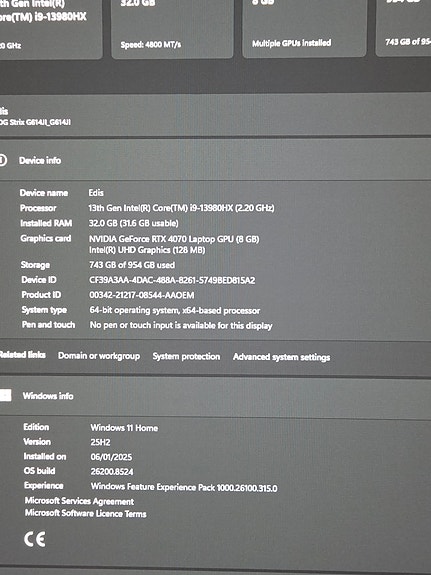Viewport: 431px width, 575px height.
Task: Select No pen or touch input text
Action: pyautogui.click(x=181, y=325)
